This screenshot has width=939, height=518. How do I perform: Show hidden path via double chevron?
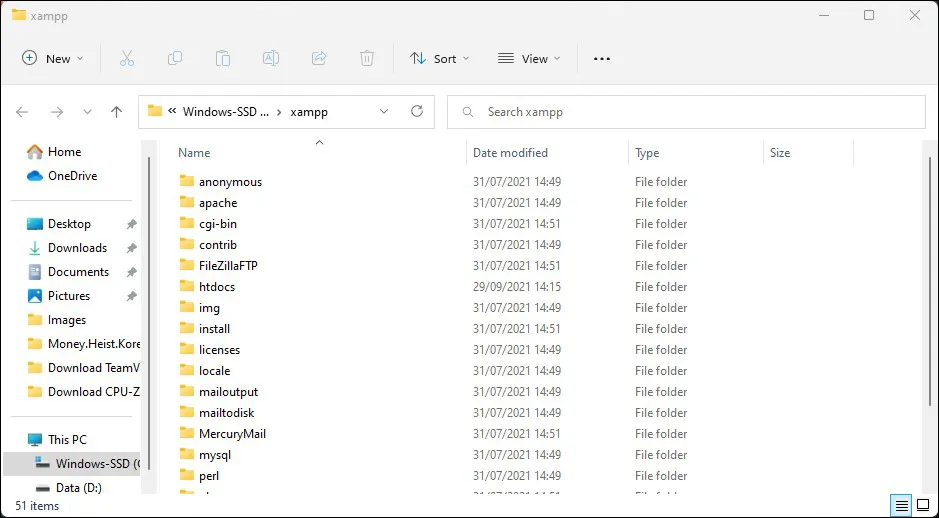point(172,111)
